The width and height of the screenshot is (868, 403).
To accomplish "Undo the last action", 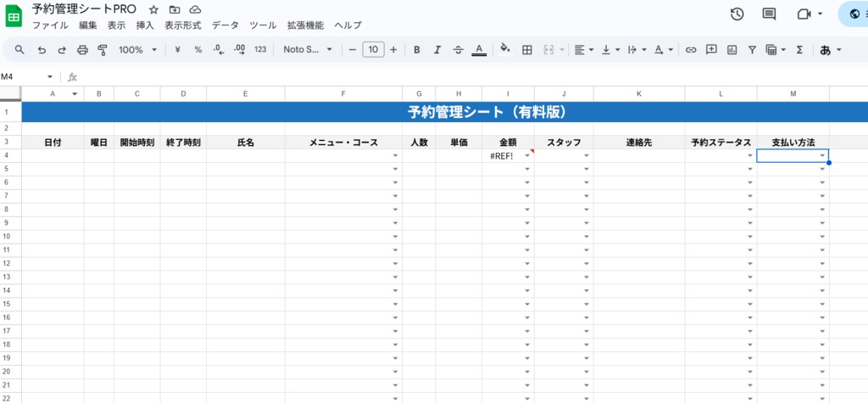I will (x=42, y=50).
